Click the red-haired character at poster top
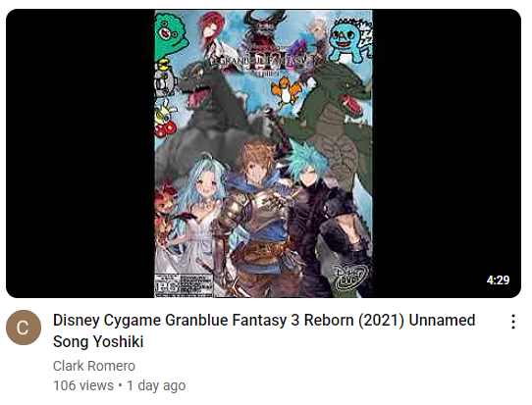Viewport: 532px width, 405px height. 212,30
